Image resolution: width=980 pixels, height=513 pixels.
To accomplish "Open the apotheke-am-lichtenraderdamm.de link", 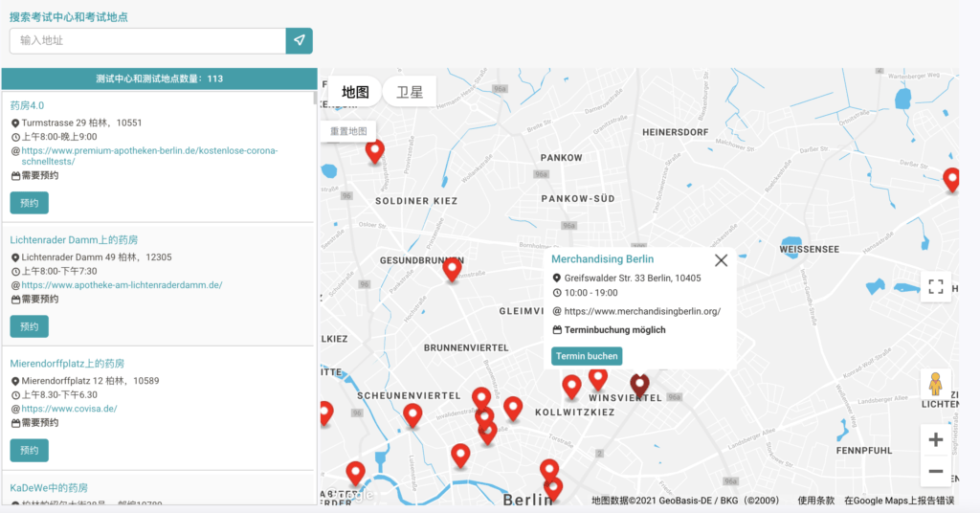I will coord(122,285).
